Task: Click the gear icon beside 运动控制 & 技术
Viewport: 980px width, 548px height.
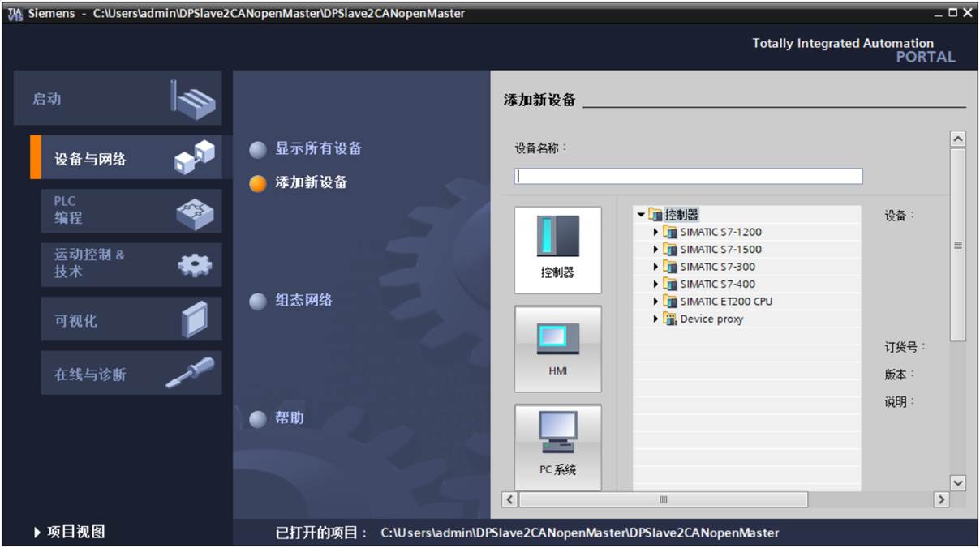Action: click(x=195, y=265)
